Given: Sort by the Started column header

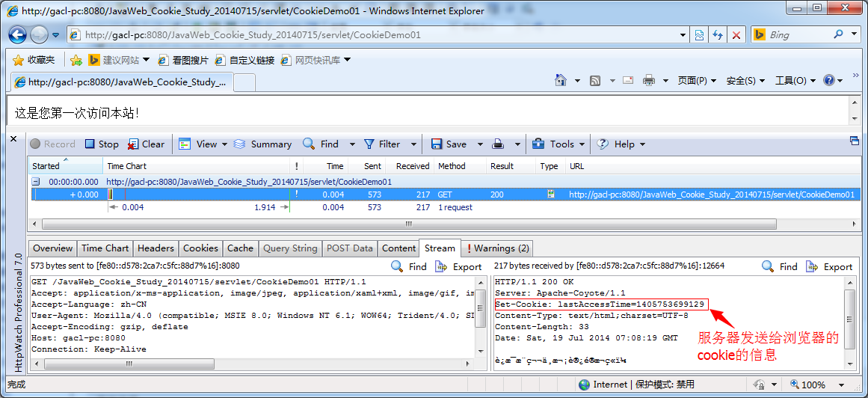Looking at the screenshot, I should (65, 166).
